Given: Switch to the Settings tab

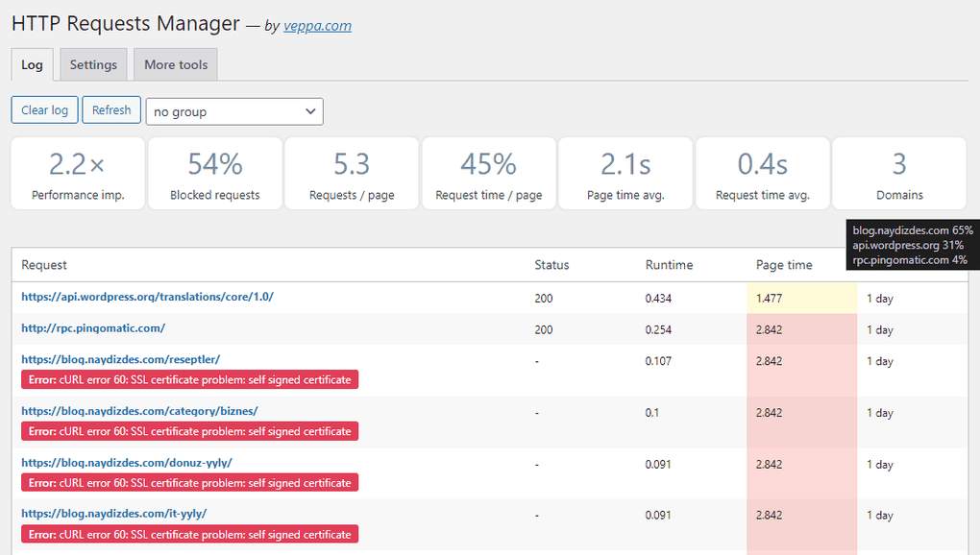Looking at the screenshot, I should point(92,64).
